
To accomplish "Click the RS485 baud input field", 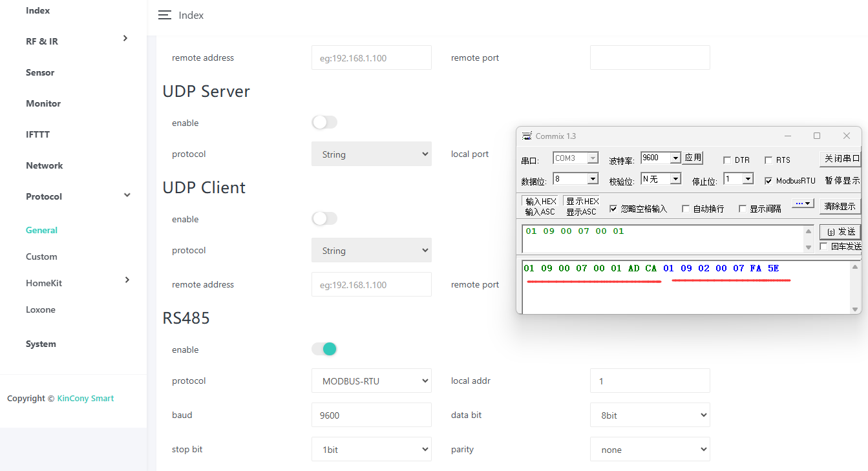I will [372, 415].
